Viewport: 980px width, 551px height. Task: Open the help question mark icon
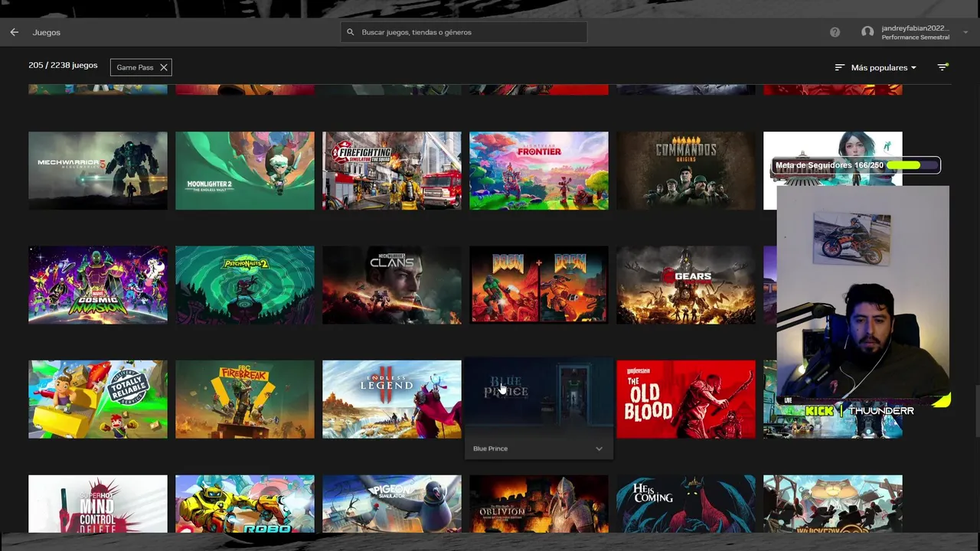(x=835, y=32)
